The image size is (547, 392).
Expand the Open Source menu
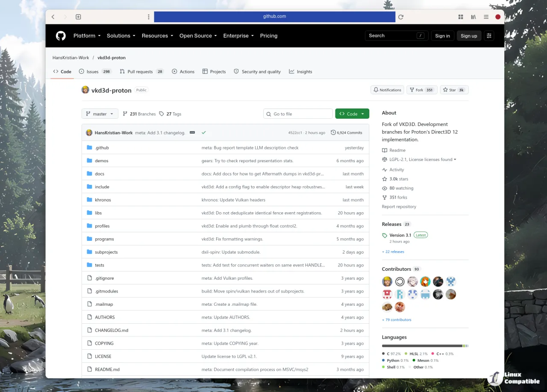tap(198, 36)
